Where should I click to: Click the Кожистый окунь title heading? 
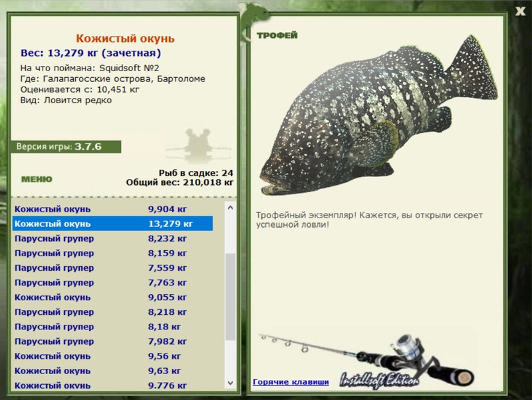(x=125, y=39)
